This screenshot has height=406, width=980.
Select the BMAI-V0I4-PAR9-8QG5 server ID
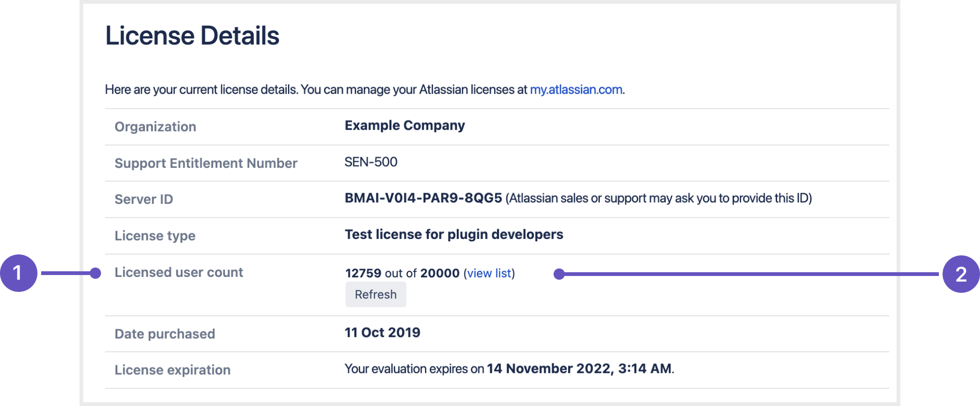pos(423,198)
